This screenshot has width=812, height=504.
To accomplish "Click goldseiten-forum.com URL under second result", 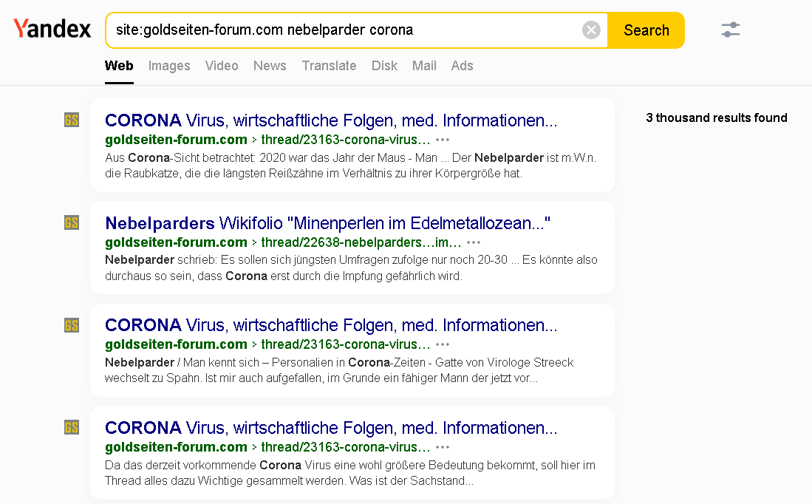I will [x=176, y=242].
